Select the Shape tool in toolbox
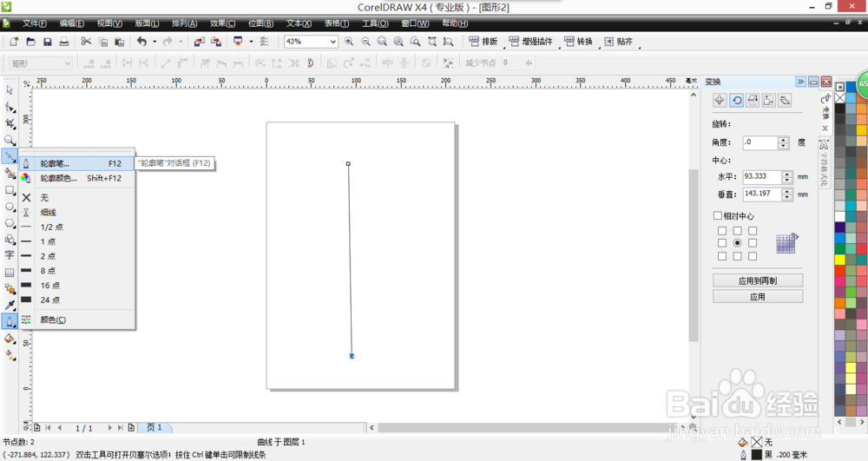 pyautogui.click(x=10, y=106)
